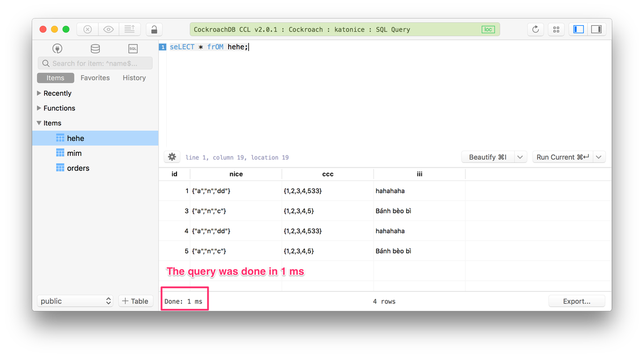
Task: Click the iii column header
Action: [420, 174]
